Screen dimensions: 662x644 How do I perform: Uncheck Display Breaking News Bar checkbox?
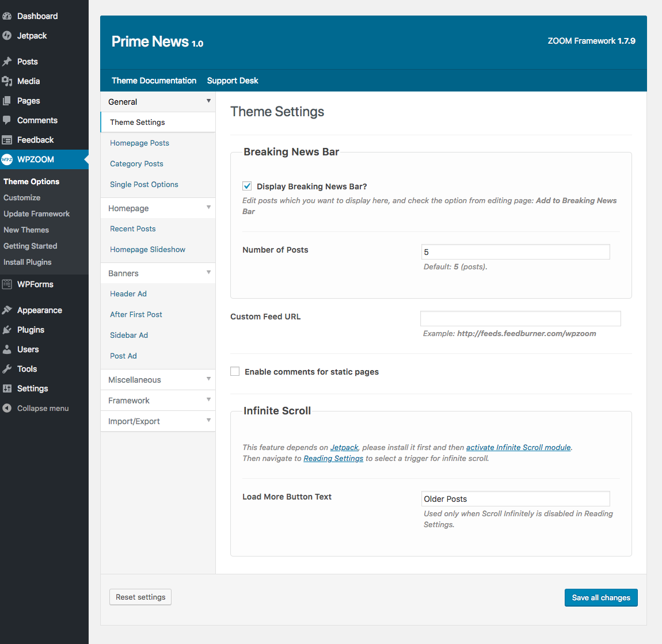coord(247,186)
